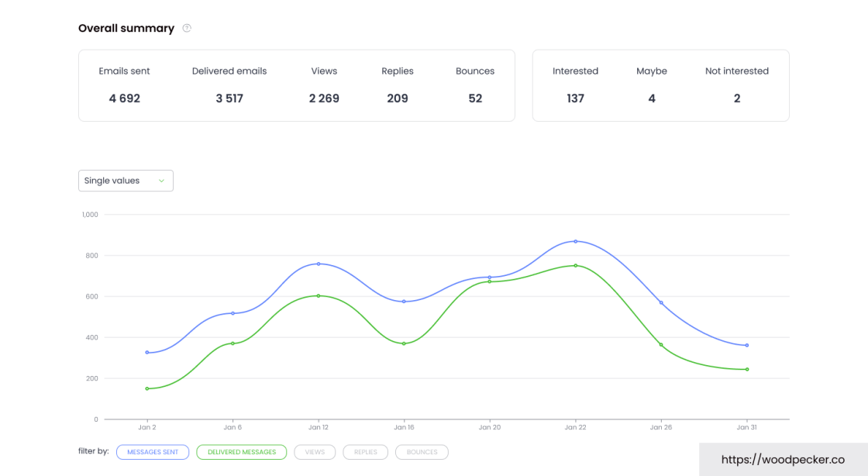Click the Not interested value 2
868x476 pixels.
(x=736, y=98)
